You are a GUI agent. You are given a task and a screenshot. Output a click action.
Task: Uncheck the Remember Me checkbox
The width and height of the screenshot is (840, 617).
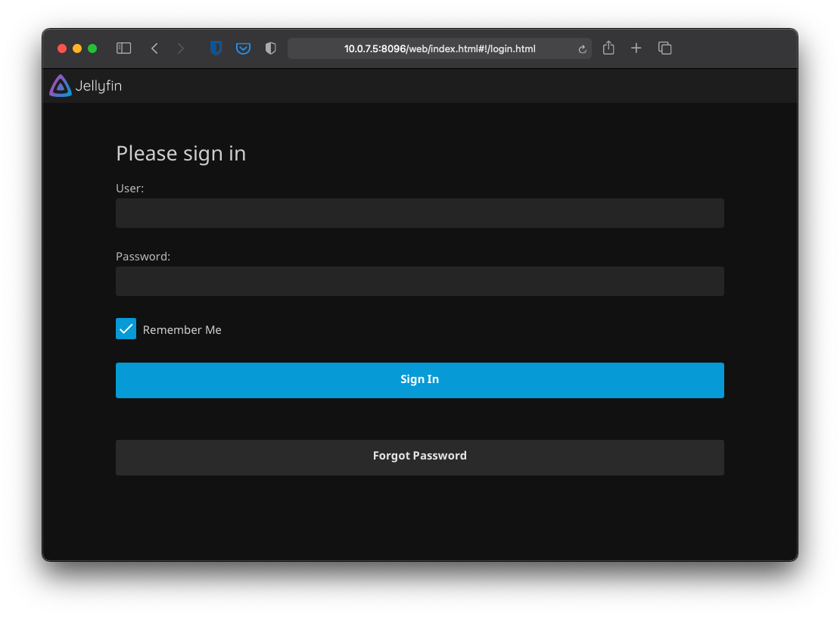(x=126, y=329)
